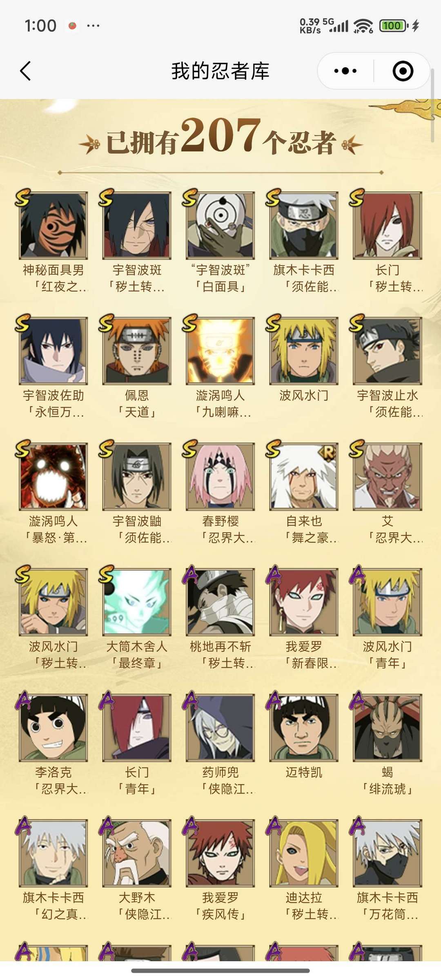Open 大筒木舍人「最终章」ninja card
The image size is (441, 980).
point(137,602)
